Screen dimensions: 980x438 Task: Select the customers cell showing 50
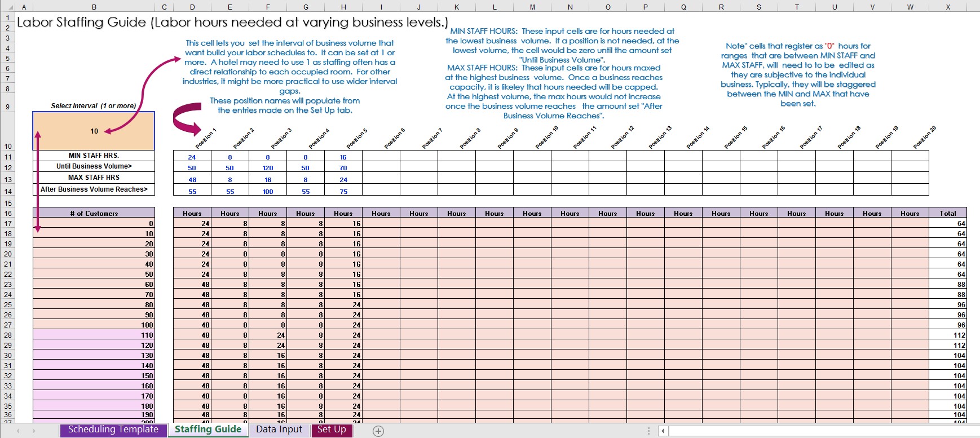pyautogui.click(x=94, y=274)
